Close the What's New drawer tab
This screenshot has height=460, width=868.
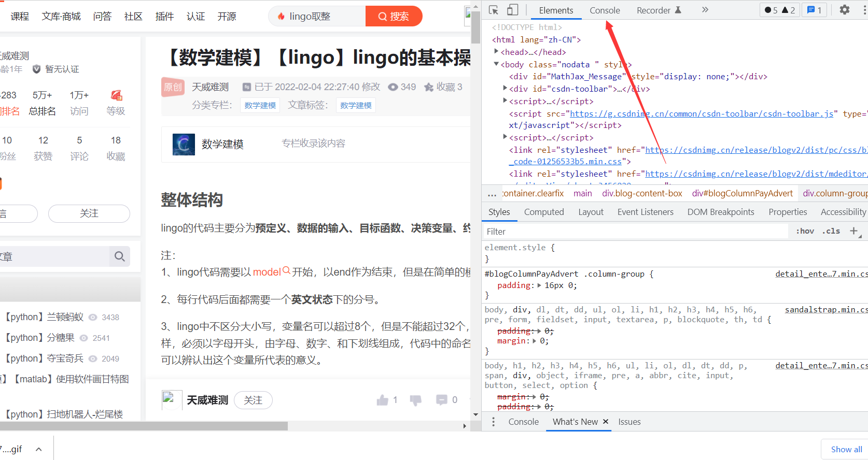[x=605, y=422]
